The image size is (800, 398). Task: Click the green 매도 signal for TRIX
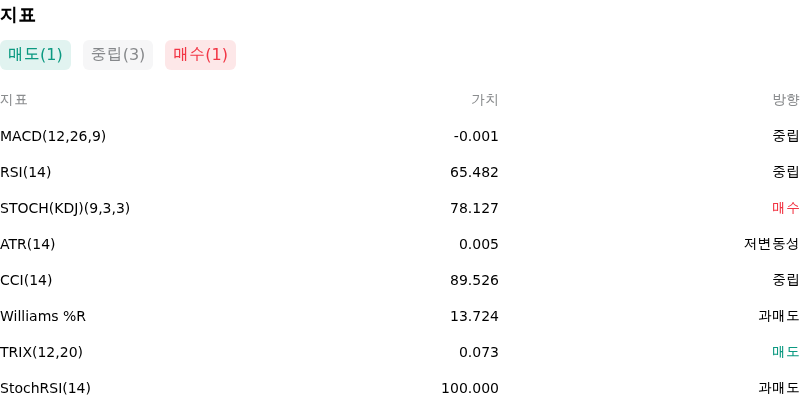point(786,352)
